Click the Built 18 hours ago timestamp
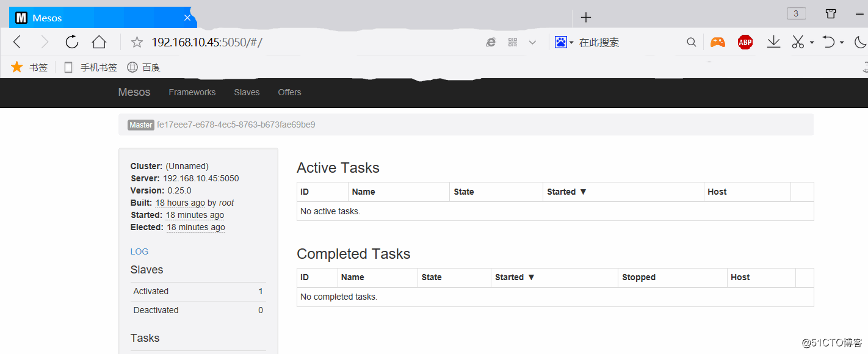Viewport: 868px width, 354px height. (x=180, y=203)
